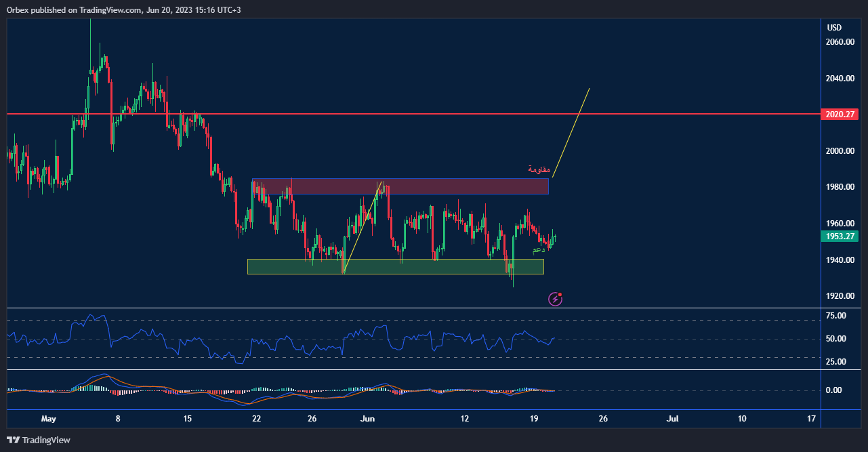Screen dimensions: 868x452
Task: Click the green Arabic support text label
Action: (538, 250)
